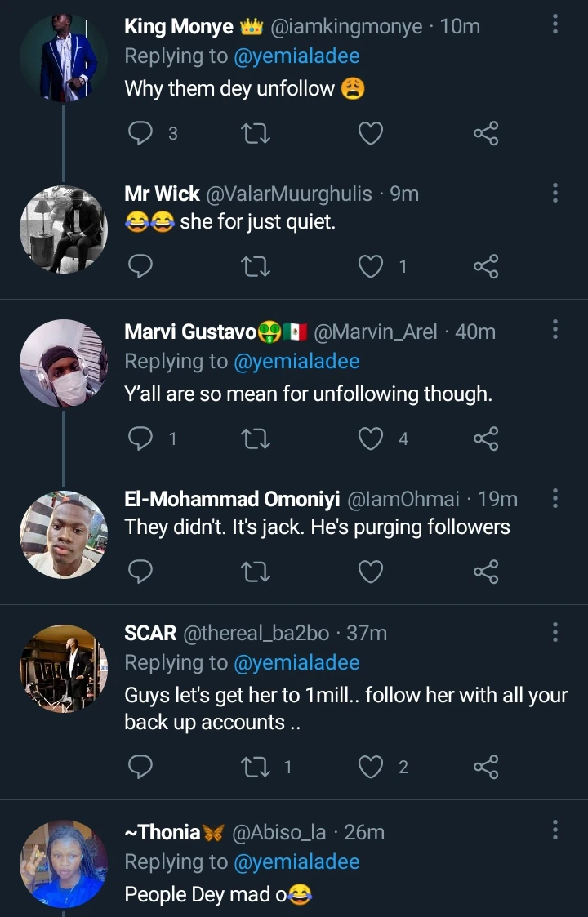Open @yemialadee link in King Monye's reply
The width and height of the screenshot is (588, 917).
pos(296,56)
